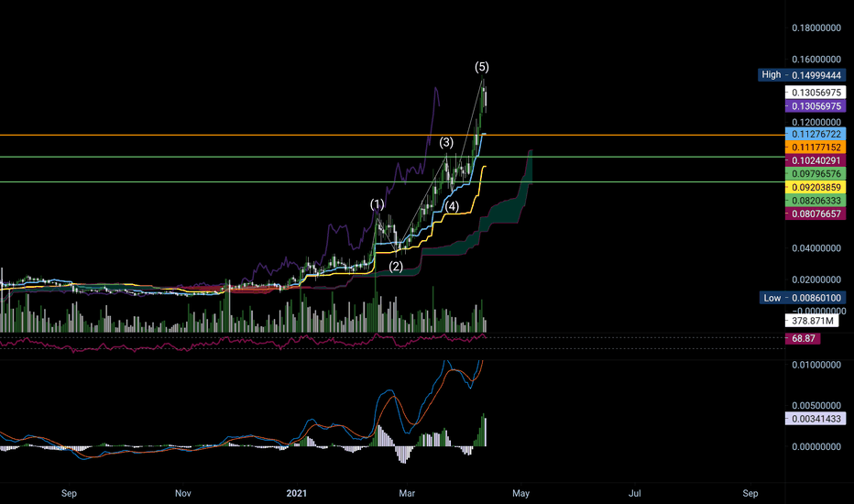Select the wave (1) Elliott label
The image size is (854, 504).
pyautogui.click(x=377, y=204)
